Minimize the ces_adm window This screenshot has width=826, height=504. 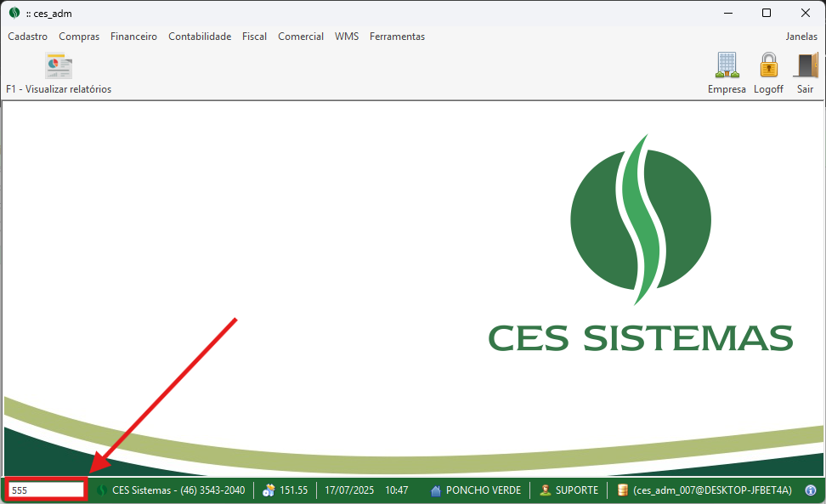728,13
